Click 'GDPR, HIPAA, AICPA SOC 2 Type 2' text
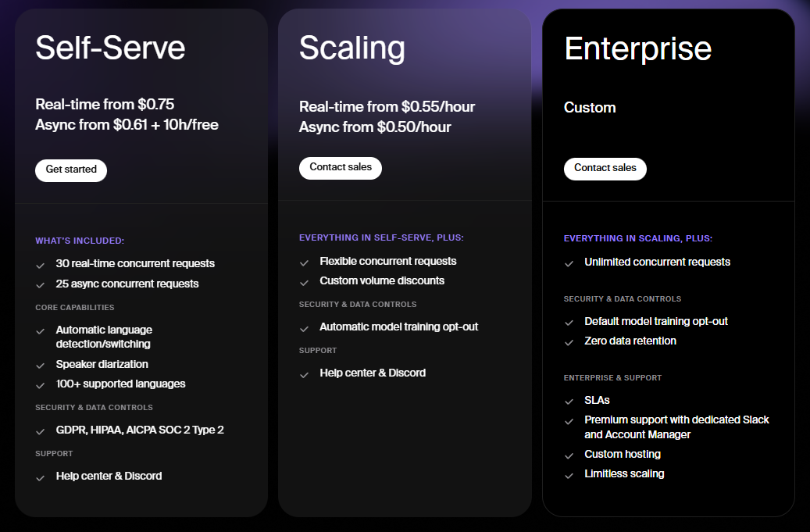810x532 pixels. click(140, 430)
